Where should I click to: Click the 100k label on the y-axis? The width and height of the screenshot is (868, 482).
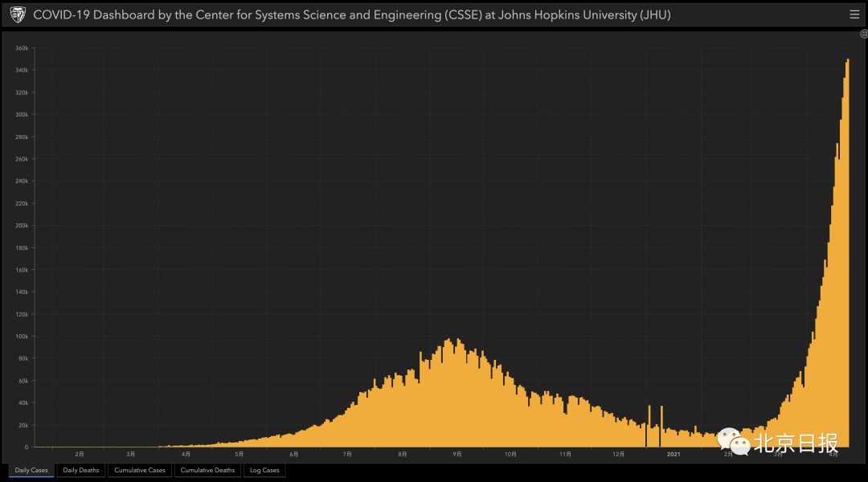click(x=23, y=337)
